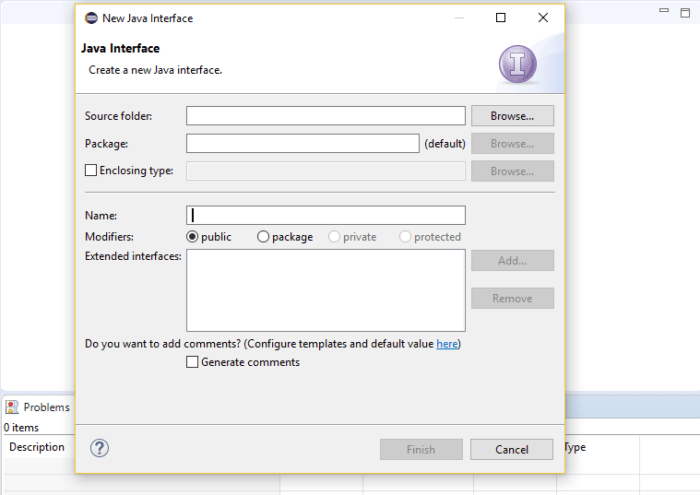Click the 'Create a new Java interface.' text
700x495 pixels.
[x=155, y=70]
